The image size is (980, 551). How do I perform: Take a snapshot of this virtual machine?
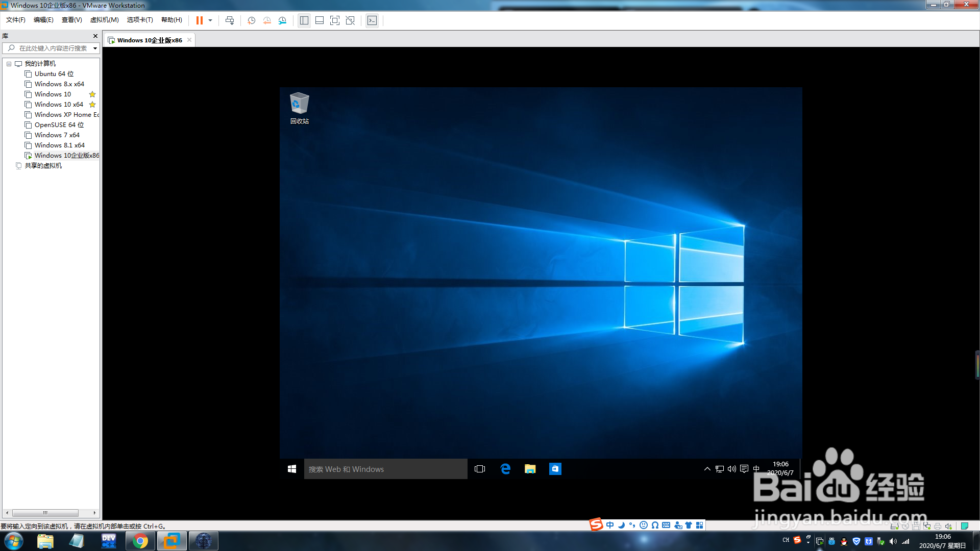(x=251, y=20)
